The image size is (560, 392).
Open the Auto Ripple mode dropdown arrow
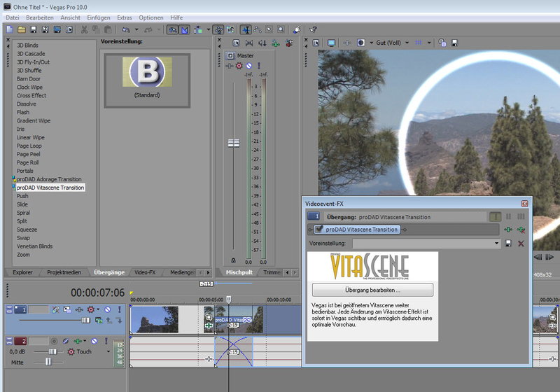pyautogui.click(x=208, y=29)
